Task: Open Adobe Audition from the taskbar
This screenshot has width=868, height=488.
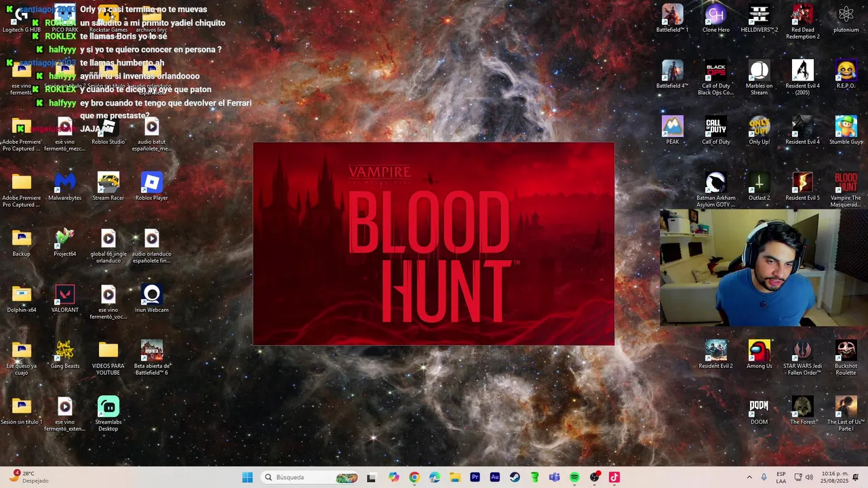Action: (x=494, y=477)
